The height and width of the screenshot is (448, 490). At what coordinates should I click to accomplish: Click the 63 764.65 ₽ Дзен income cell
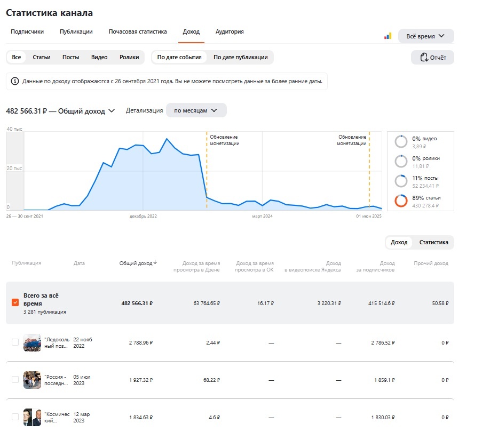[x=207, y=303]
